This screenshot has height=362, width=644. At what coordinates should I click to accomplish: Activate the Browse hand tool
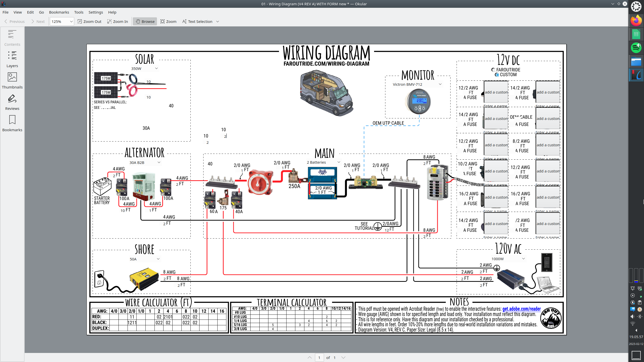tap(145, 21)
